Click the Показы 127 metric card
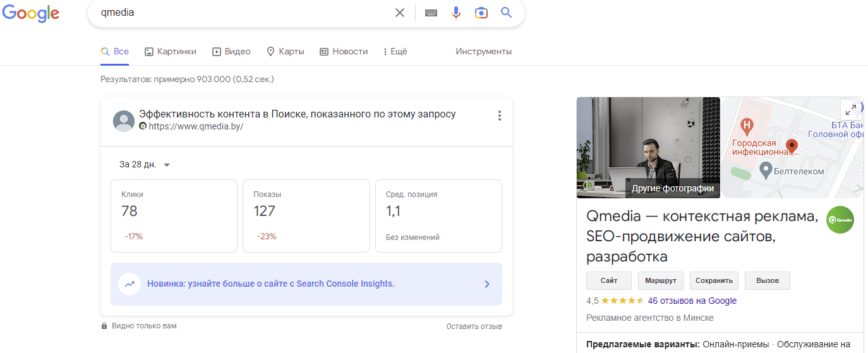Image resolution: width=868 pixels, height=353 pixels. coord(306,216)
